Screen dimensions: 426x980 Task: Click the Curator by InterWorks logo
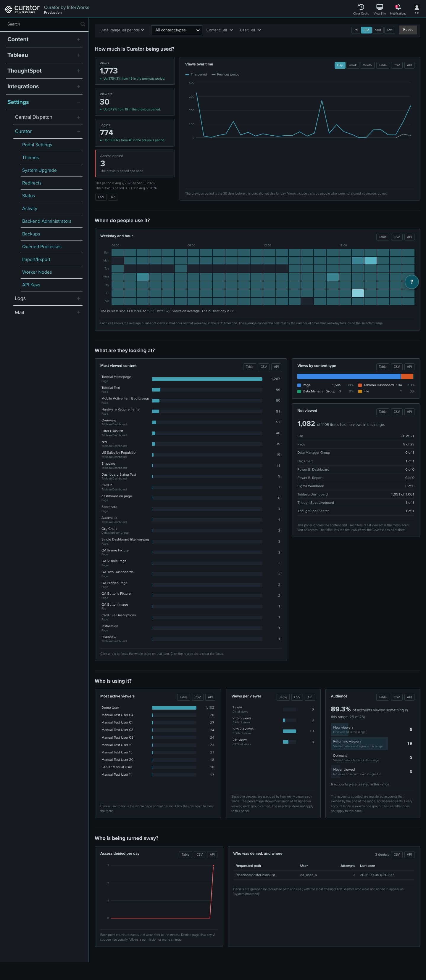[22, 9]
